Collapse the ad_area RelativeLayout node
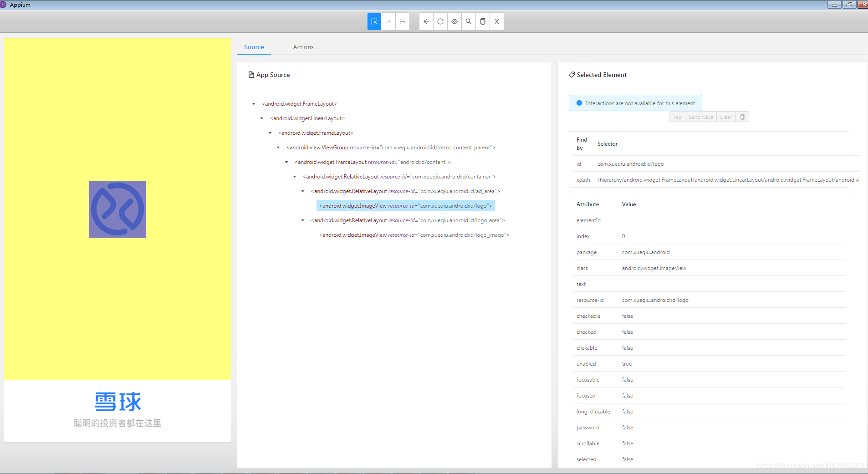868x474 pixels. tap(303, 191)
